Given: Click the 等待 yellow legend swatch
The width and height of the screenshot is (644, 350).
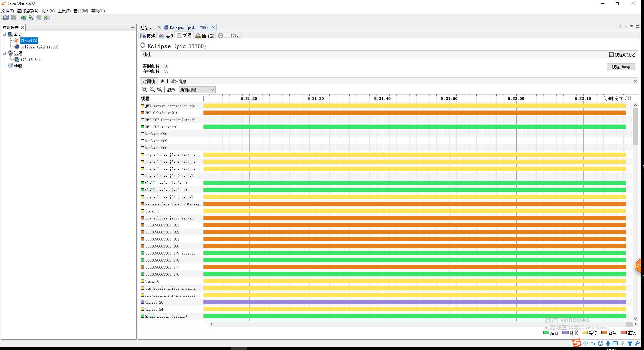Looking at the screenshot, I should click(585, 333).
